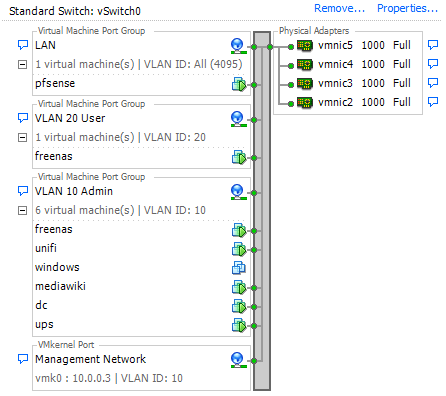Select the LAN port group name

(x=45, y=45)
